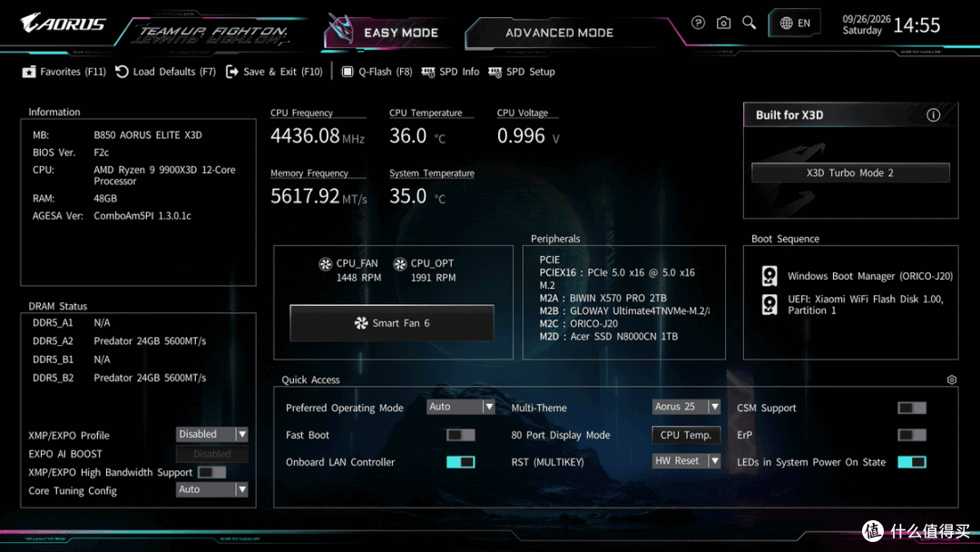This screenshot has width=980, height=552.
Task: Toggle LEDs in System Power On State
Action: point(912,462)
